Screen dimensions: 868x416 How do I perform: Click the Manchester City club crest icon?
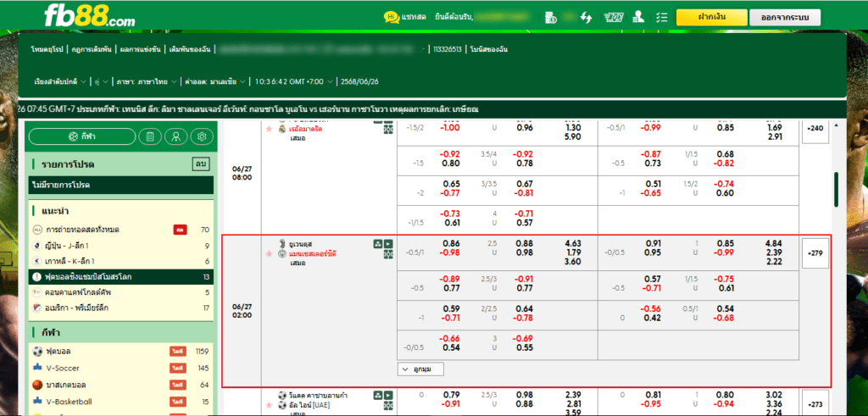pyautogui.click(x=282, y=254)
